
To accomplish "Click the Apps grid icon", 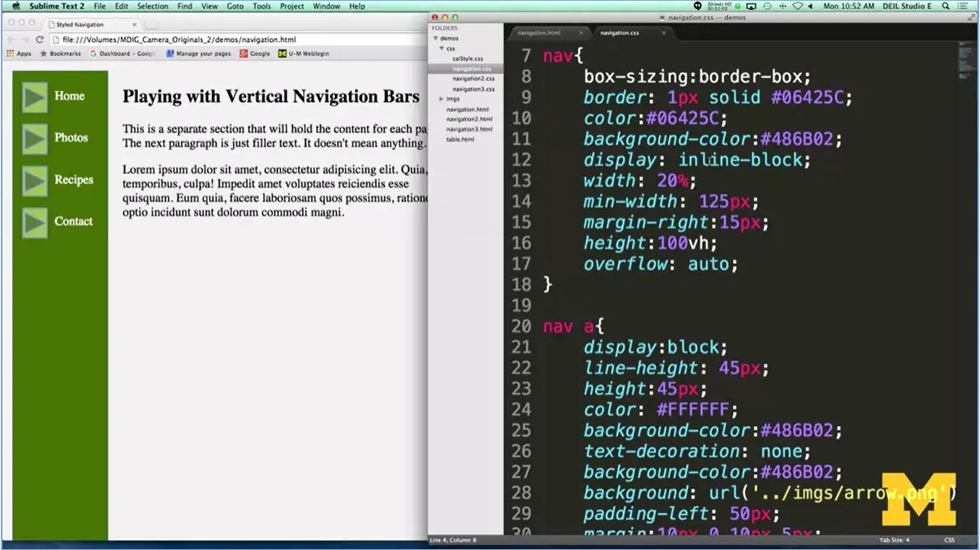I will [9, 53].
